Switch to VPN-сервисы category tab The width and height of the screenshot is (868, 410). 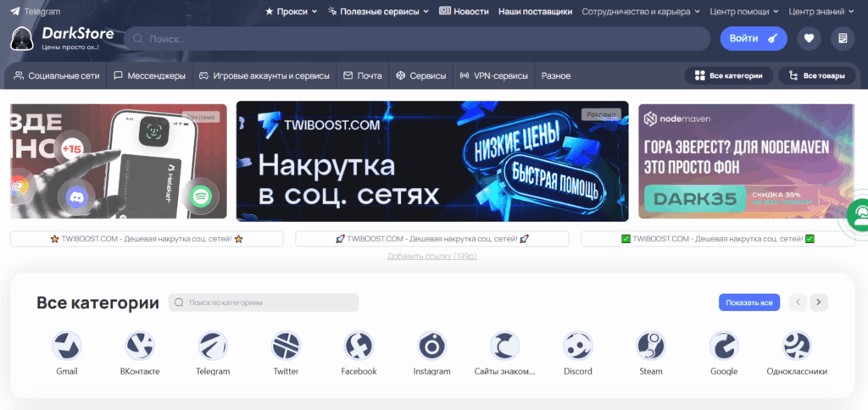click(x=493, y=75)
